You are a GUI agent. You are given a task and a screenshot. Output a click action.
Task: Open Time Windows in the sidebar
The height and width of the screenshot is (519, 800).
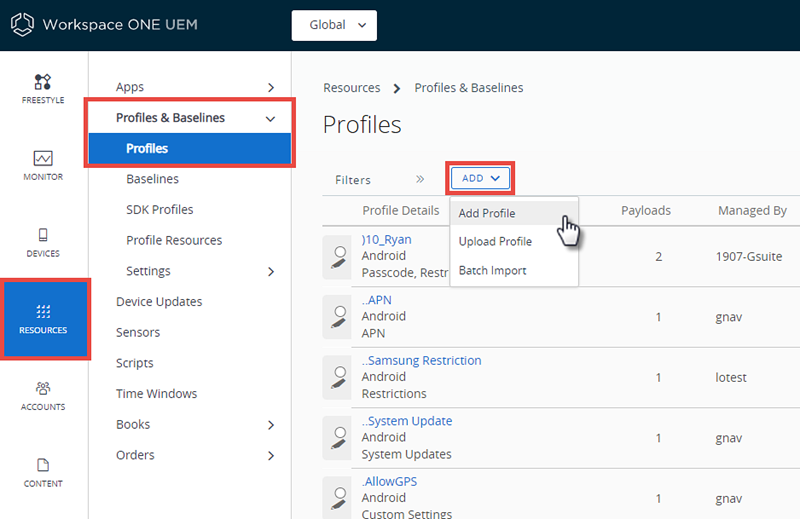pyautogui.click(x=156, y=393)
